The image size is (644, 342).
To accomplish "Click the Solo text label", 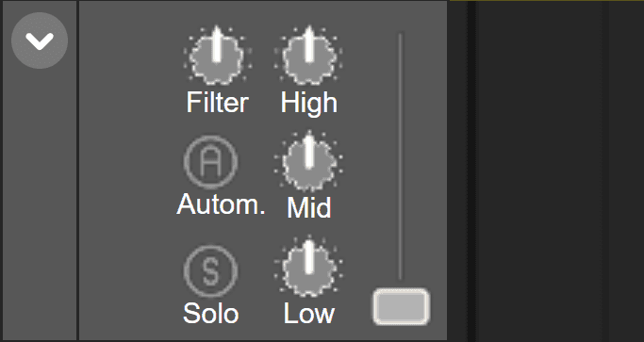I will [x=210, y=314].
